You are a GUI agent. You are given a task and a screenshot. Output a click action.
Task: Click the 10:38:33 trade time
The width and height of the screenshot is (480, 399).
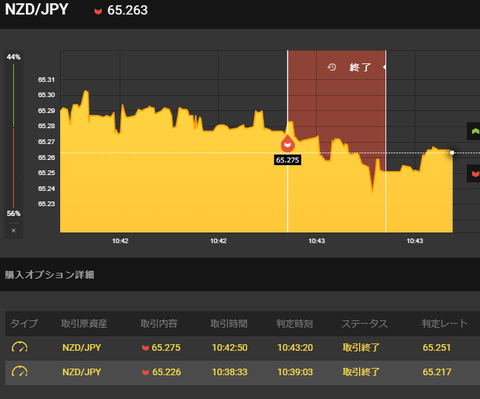tap(230, 372)
